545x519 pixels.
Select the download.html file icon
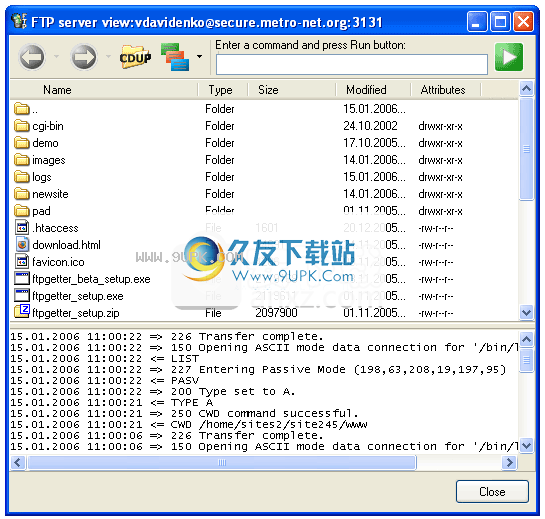22,245
